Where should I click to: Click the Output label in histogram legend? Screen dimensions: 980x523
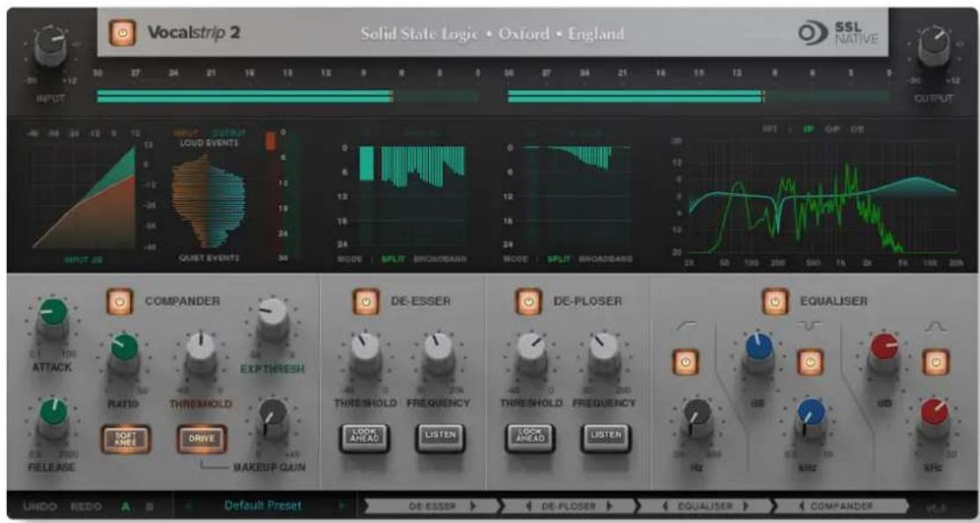pos(229,133)
